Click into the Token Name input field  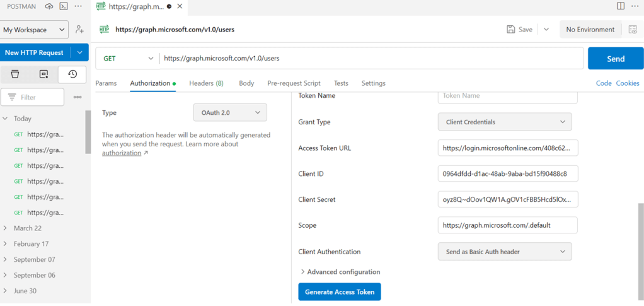click(x=507, y=96)
